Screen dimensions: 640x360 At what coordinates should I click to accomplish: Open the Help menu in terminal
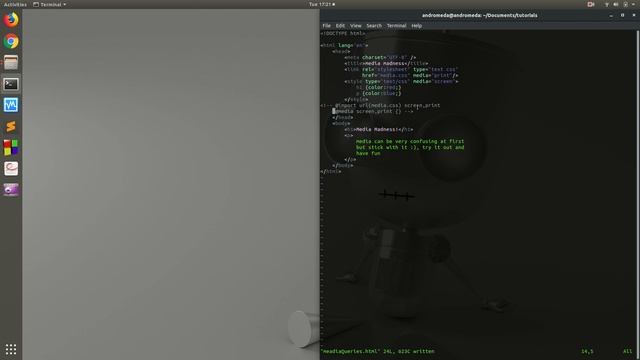(416, 26)
